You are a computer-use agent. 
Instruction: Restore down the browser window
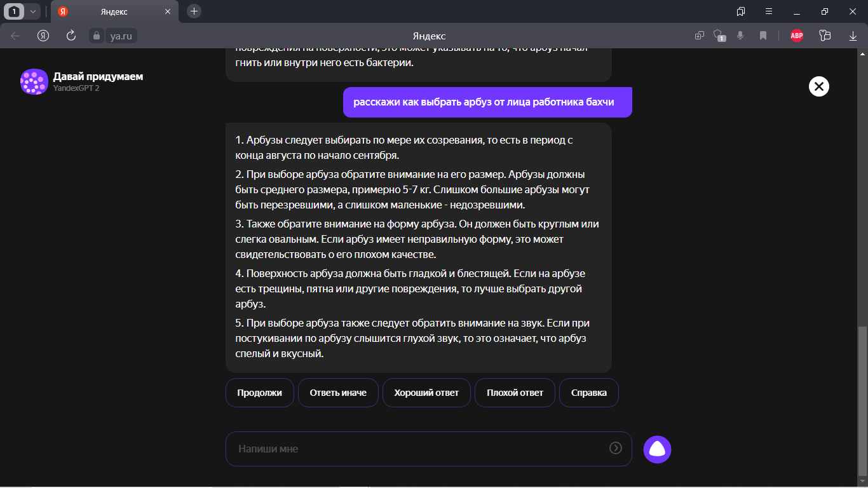tap(825, 11)
